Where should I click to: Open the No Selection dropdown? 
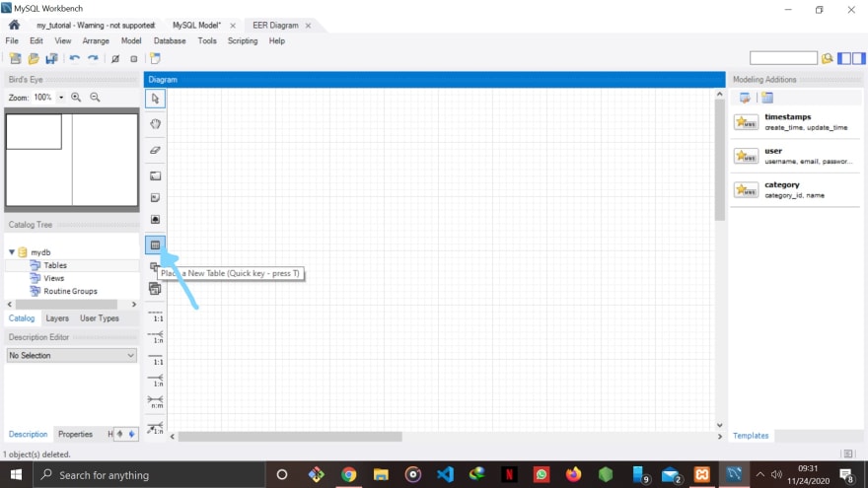[71, 355]
